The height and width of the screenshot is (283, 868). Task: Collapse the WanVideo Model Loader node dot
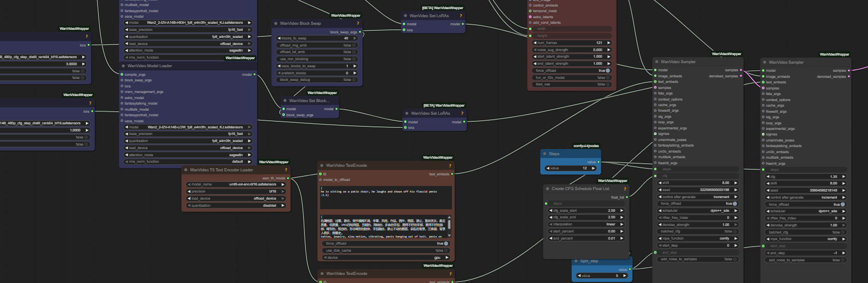pos(123,66)
